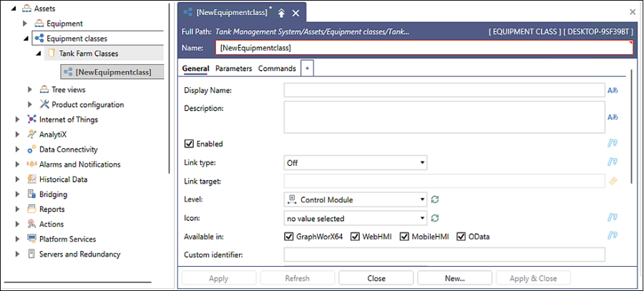
Task: Click the New... button
Action: [454, 278]
